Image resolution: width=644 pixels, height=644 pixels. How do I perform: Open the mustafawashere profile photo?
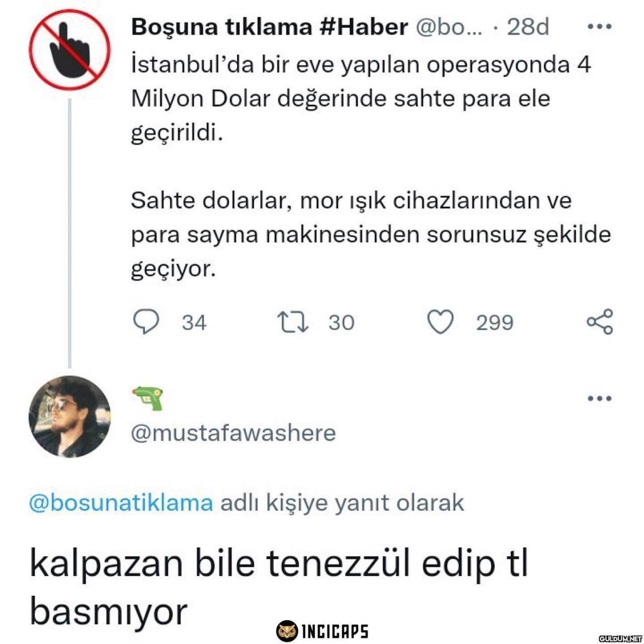69,417
